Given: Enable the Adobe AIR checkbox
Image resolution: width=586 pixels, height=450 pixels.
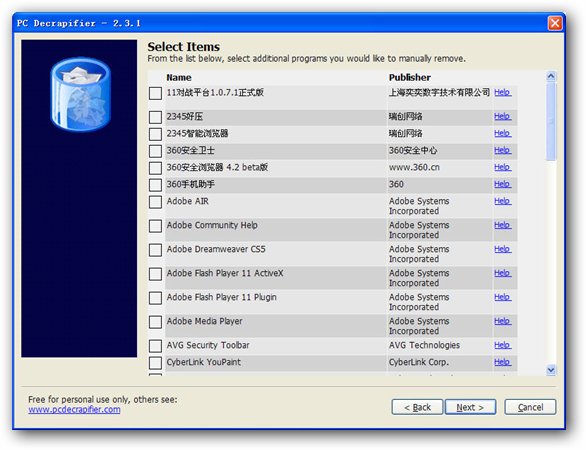Looking at the screenshot, I should [155, 202].
